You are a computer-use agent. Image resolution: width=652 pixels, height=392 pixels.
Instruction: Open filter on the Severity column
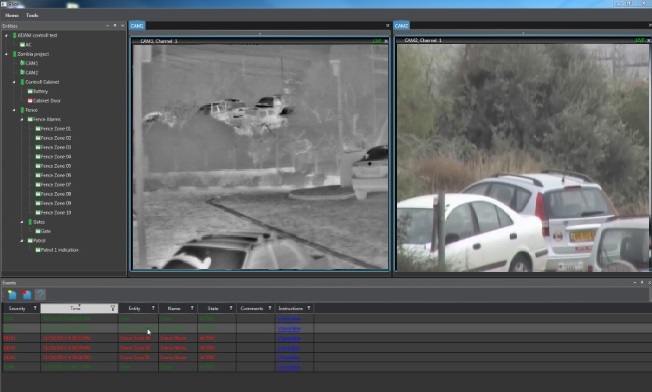(x=35, y=308)
